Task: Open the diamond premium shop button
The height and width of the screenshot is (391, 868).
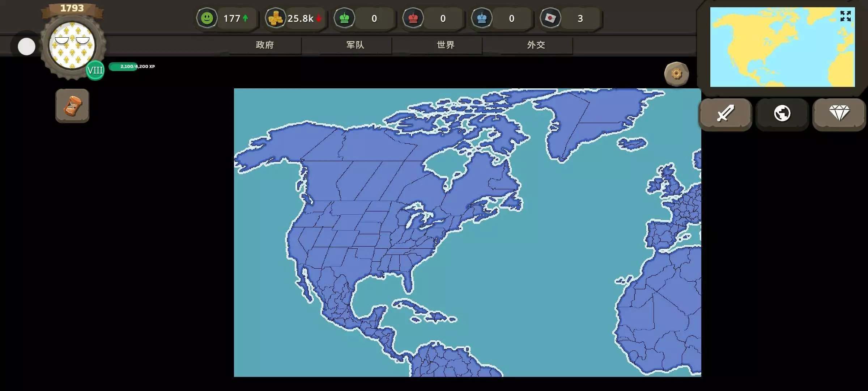Action: click(839, 114)
